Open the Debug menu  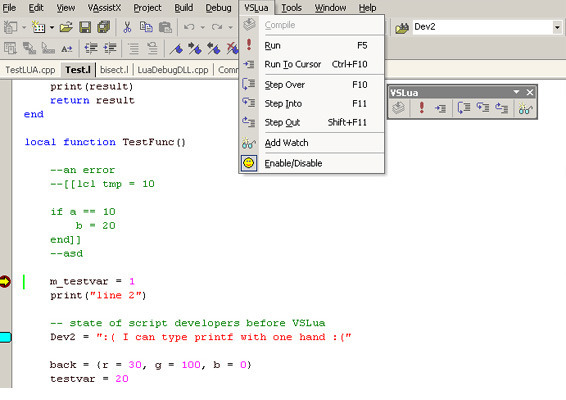point(218,8)
